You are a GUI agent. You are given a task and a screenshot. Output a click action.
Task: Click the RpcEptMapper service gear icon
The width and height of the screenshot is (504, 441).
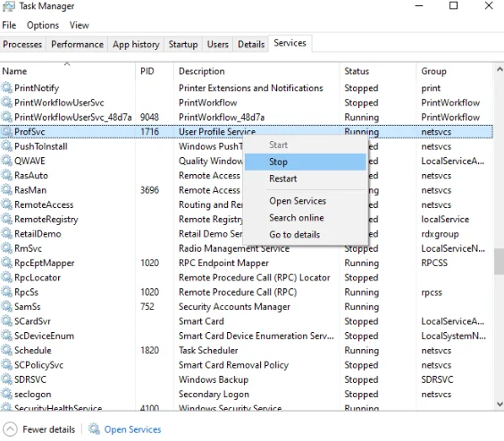point(7,262)
